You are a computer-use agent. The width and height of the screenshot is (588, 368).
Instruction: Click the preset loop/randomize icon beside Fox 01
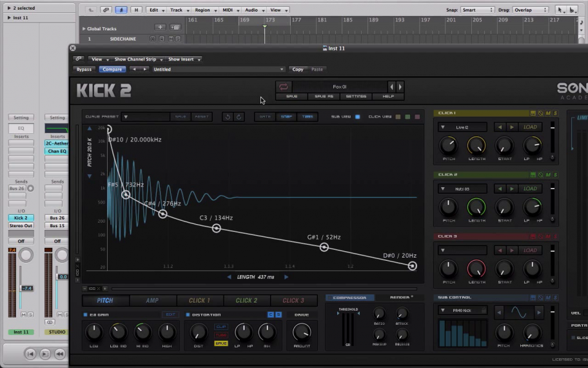click(x=284, y=87)
